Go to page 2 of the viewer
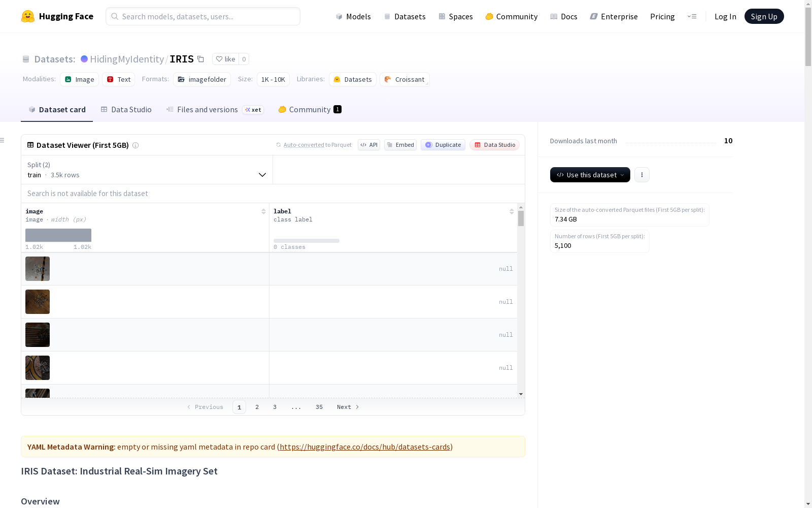 [x=257, y=407]
